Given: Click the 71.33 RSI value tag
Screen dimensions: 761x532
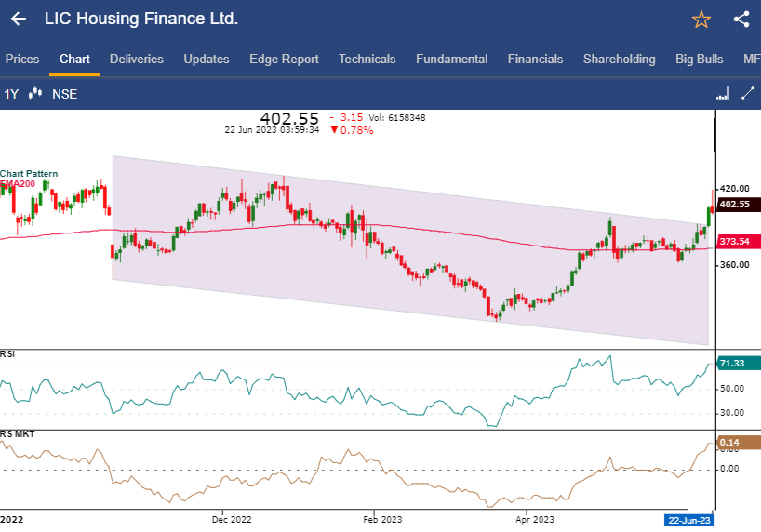Looking at the screenshot, I should (738, 363).
